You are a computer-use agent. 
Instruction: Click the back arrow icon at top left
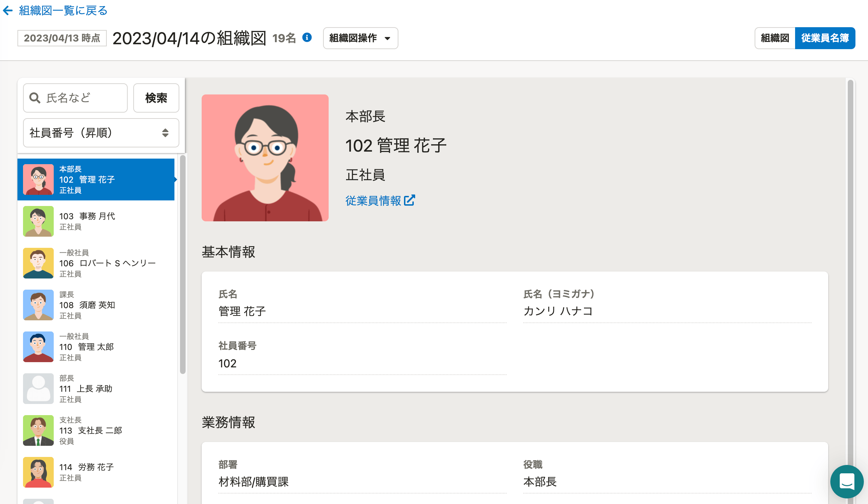(8, 11)
